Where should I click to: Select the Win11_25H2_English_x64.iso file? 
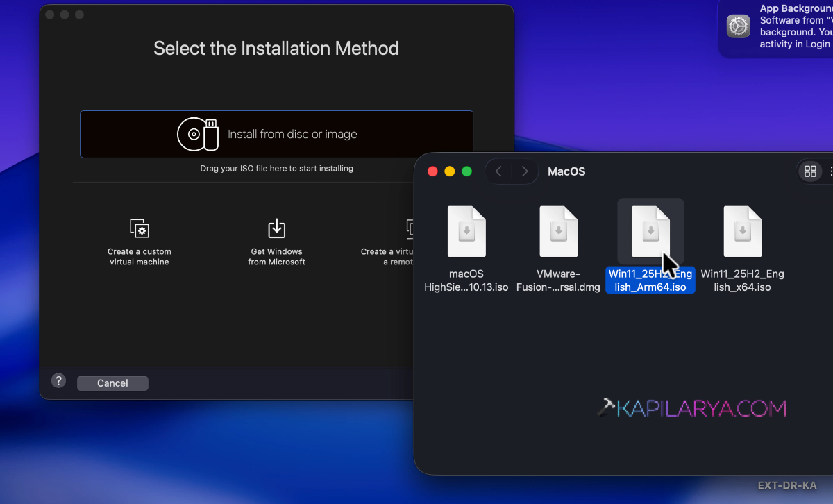click(743, 231)
